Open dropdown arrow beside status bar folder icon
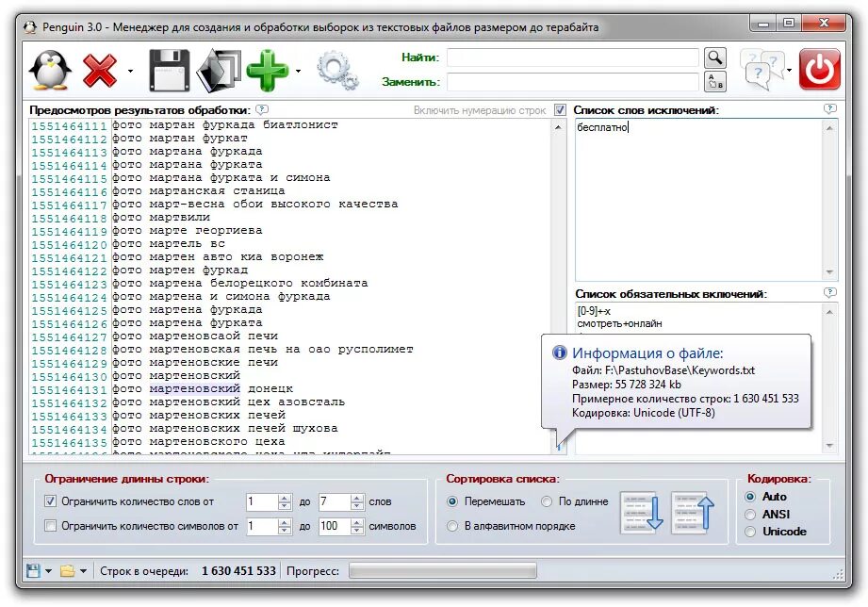The image size is (868, 607). pos(83,571)
